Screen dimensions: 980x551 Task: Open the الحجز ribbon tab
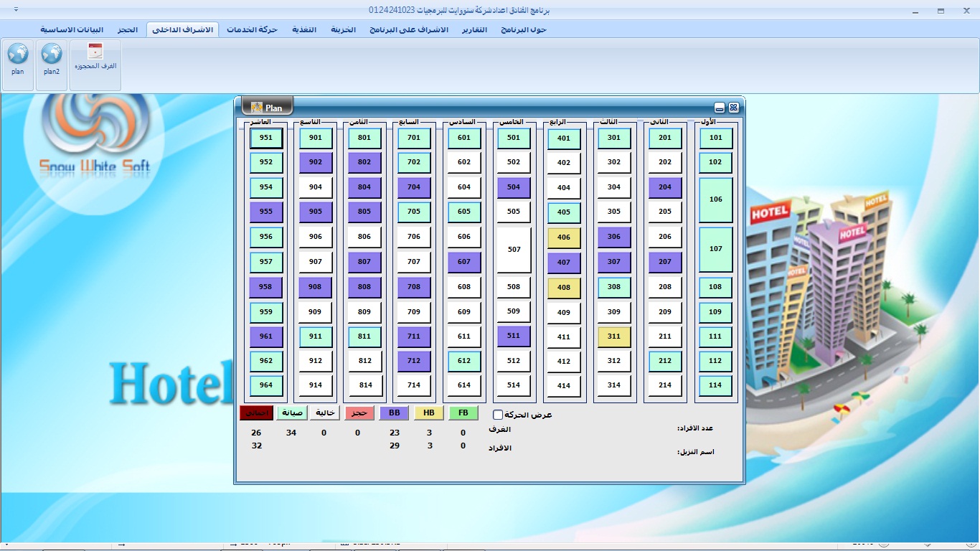click(128, 29)
